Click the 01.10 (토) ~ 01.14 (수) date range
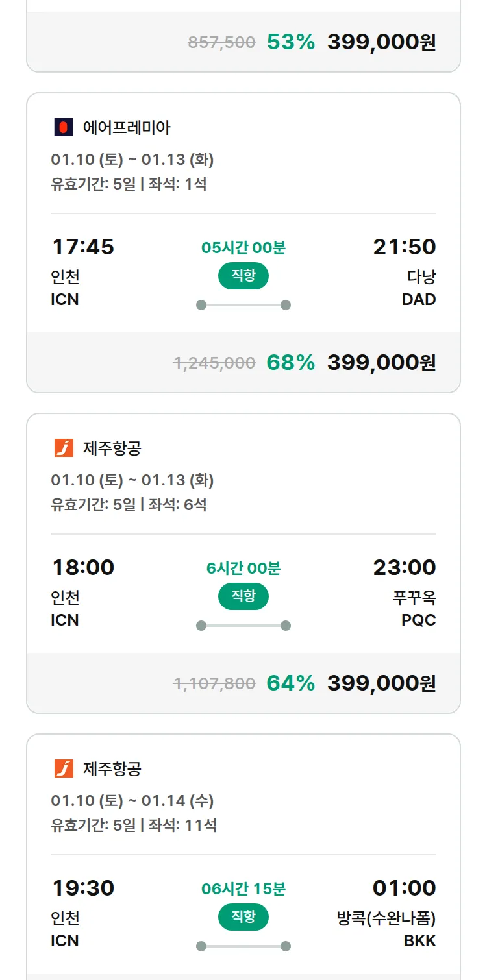The height and width of the screenshot is (980, 487). [x=132, y=801]
